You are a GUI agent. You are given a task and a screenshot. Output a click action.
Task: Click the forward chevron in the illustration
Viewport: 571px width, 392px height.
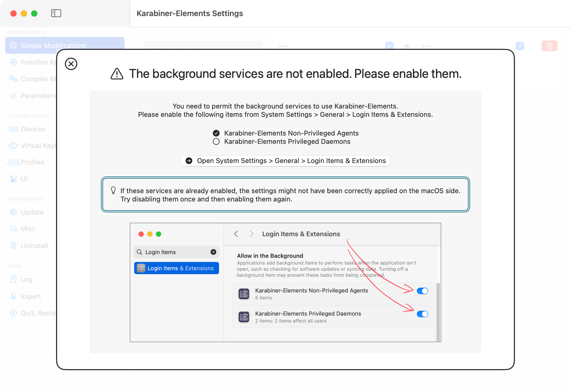251,234
